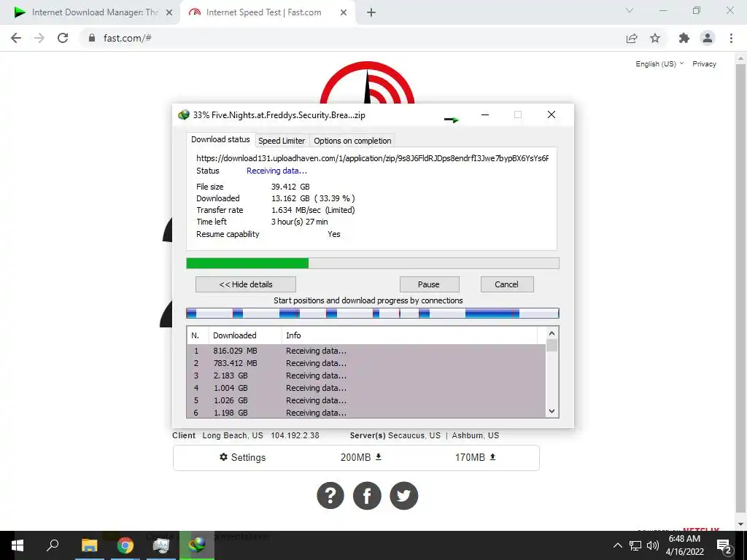747x560 pixels.
Task: Open Options on completion tab
Action: pyautogui.click(x=352, y=141)
